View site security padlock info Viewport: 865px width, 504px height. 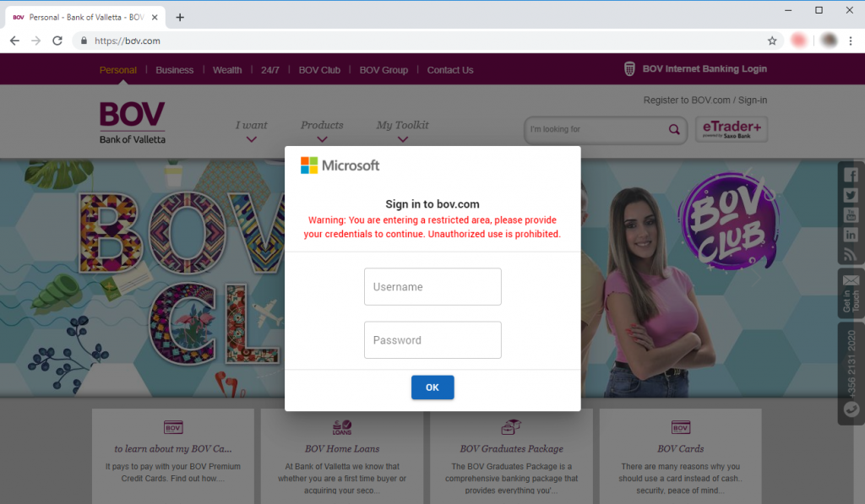tap(84, 41)
